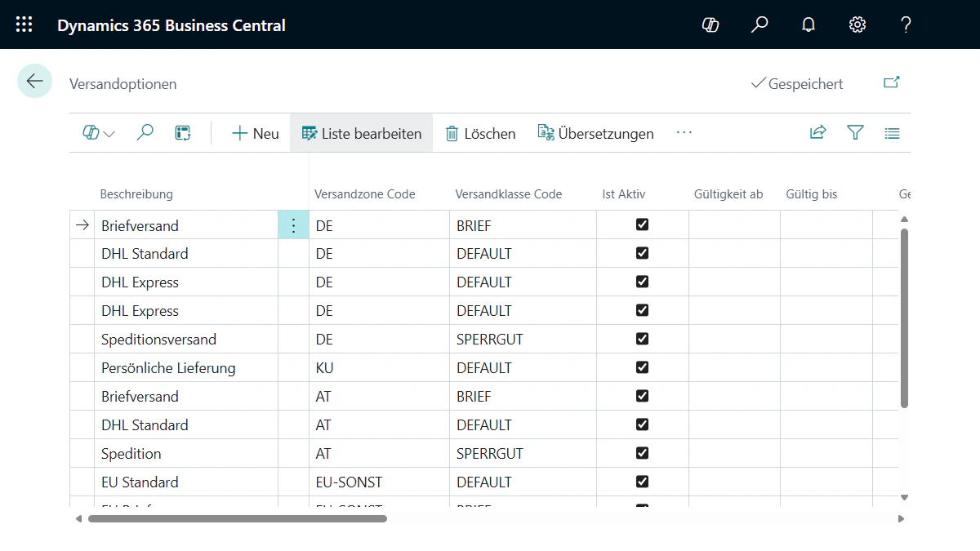Toggle Ist Aktiv for DHL Standard AT row
The image size is (980, 551).
642,424
